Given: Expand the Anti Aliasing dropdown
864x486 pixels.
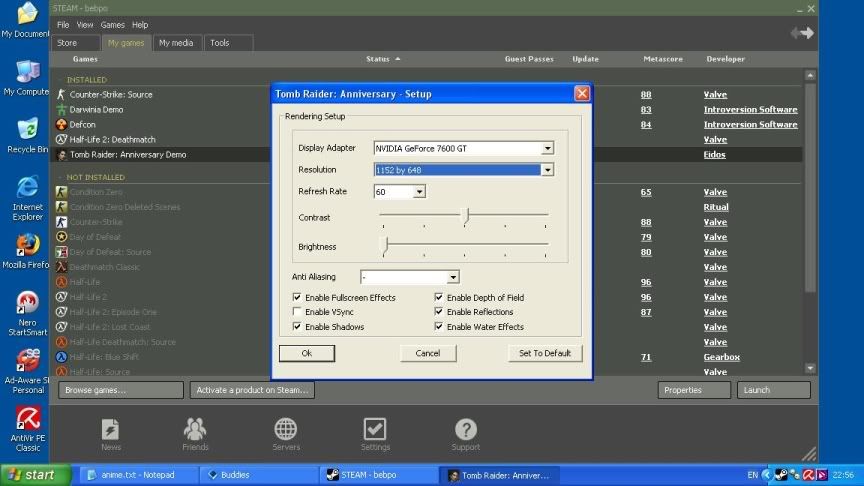Looking at the screenshot, I should pos(453,277).
